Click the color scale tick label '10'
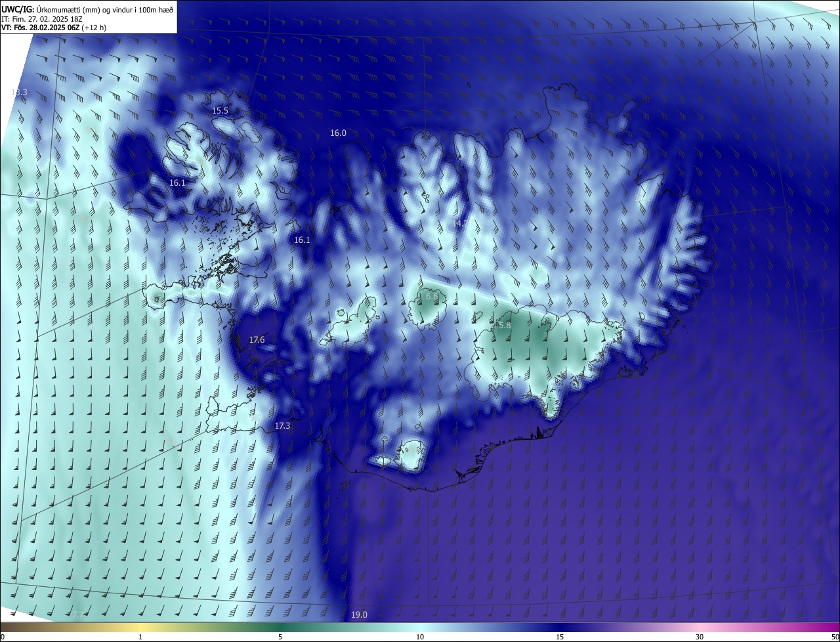The width and height of the screenshot is (840, 642). [x=420, y=637]
